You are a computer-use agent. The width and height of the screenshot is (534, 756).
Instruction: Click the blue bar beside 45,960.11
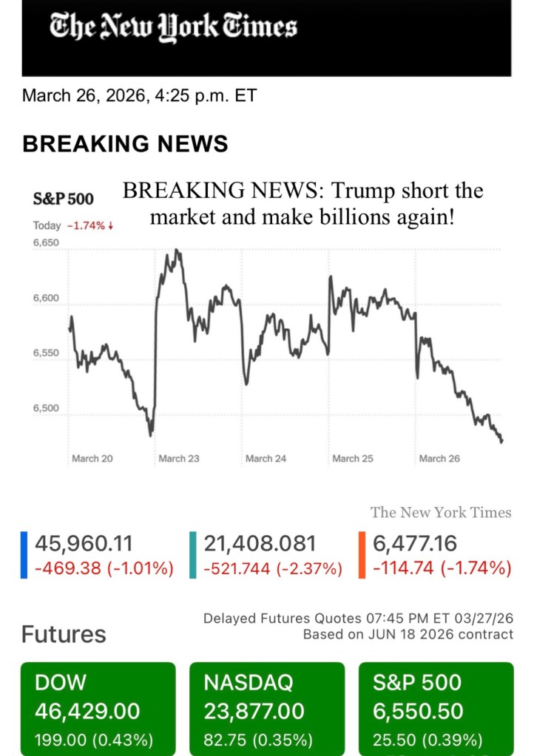(x=24, y=555)
